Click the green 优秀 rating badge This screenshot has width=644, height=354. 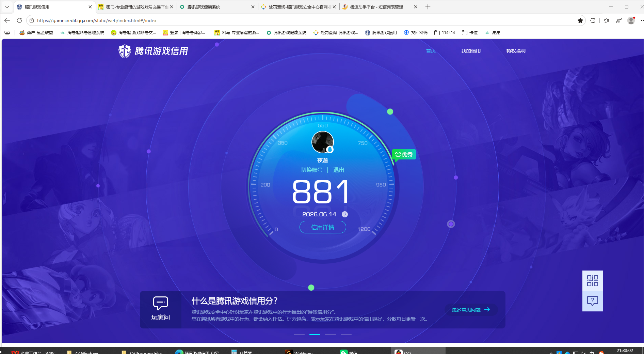[404, 155]
